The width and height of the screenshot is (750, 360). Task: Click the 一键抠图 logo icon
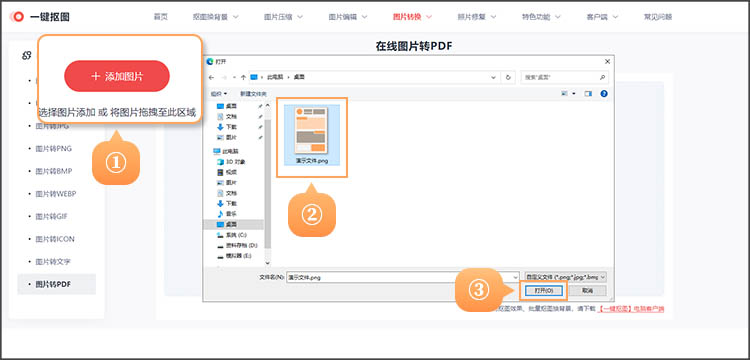(x=18, y=17)
